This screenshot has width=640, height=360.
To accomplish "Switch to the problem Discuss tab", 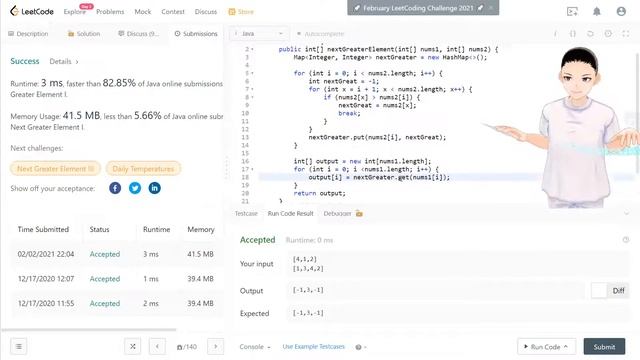I will (x=138, y=33).
